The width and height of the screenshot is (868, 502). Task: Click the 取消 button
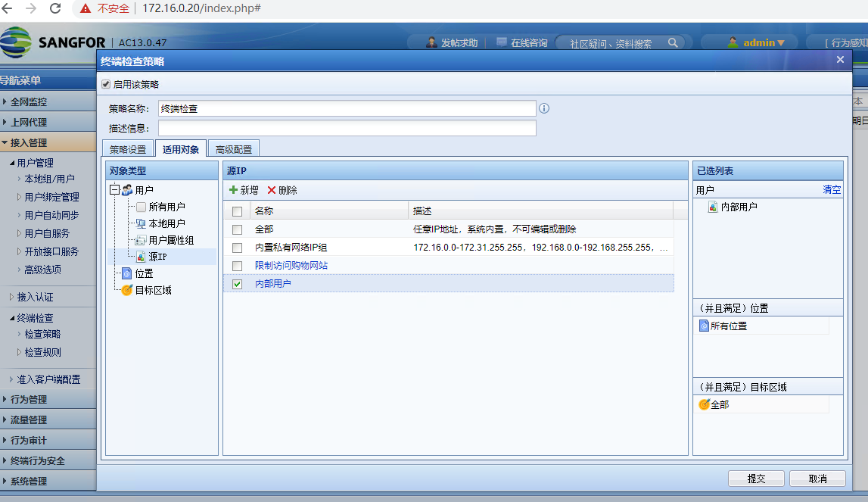point(817,479)
